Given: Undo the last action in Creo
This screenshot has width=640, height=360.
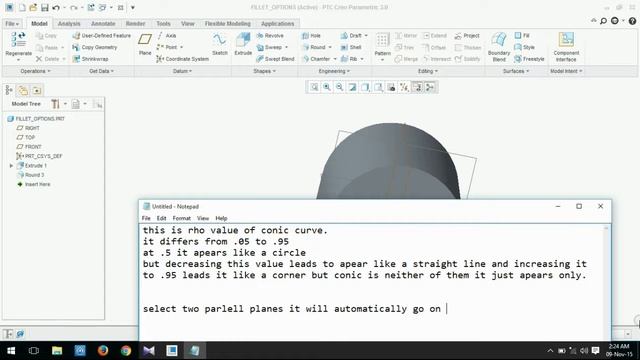Looking at the screenshot, I should coord(56,7).
